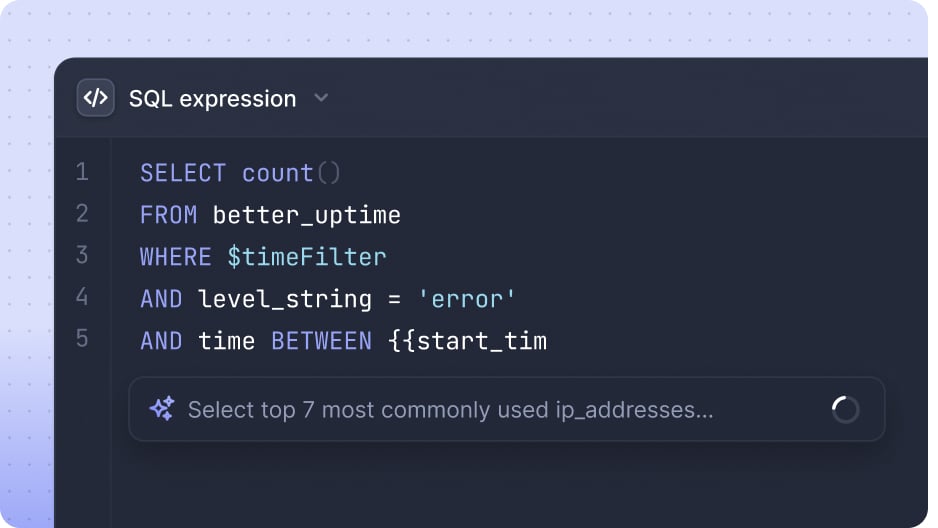Click line number 5 in gutter
This screenshot has width=938, height=528.
(x=82, y=338)
